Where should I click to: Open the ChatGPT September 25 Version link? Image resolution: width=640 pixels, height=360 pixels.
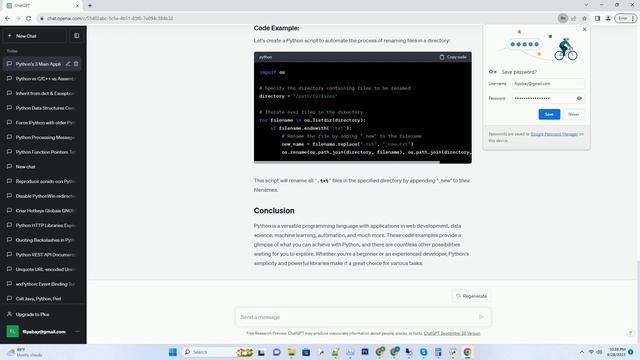(452, 333)
